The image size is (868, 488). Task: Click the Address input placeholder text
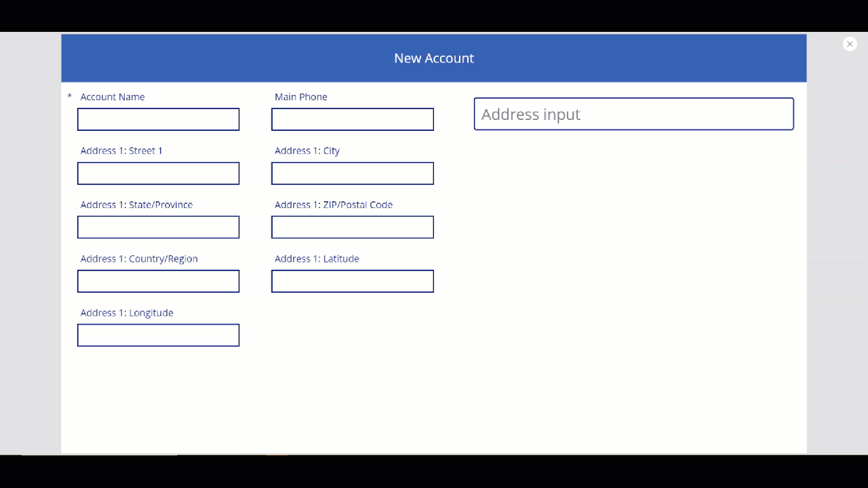point(530,114)
